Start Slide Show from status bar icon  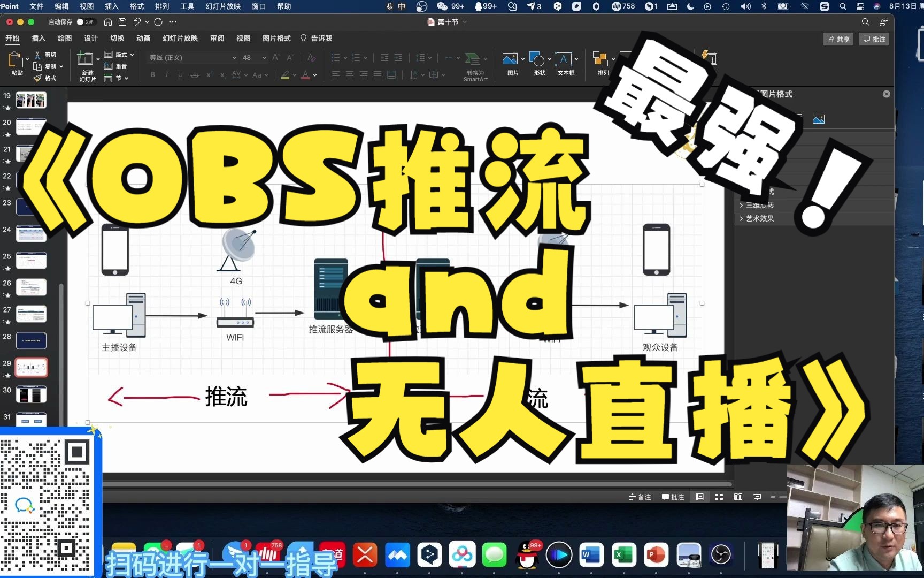pyautogui.click(x=757, y=497)
